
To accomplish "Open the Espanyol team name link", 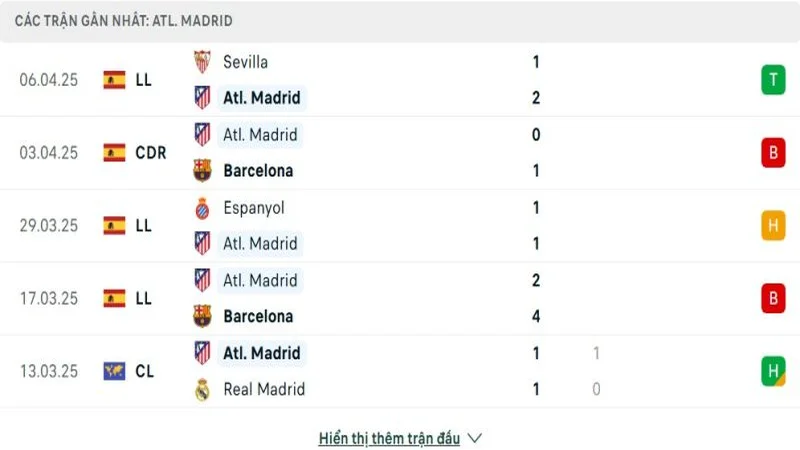I will (x=254, y=208).
